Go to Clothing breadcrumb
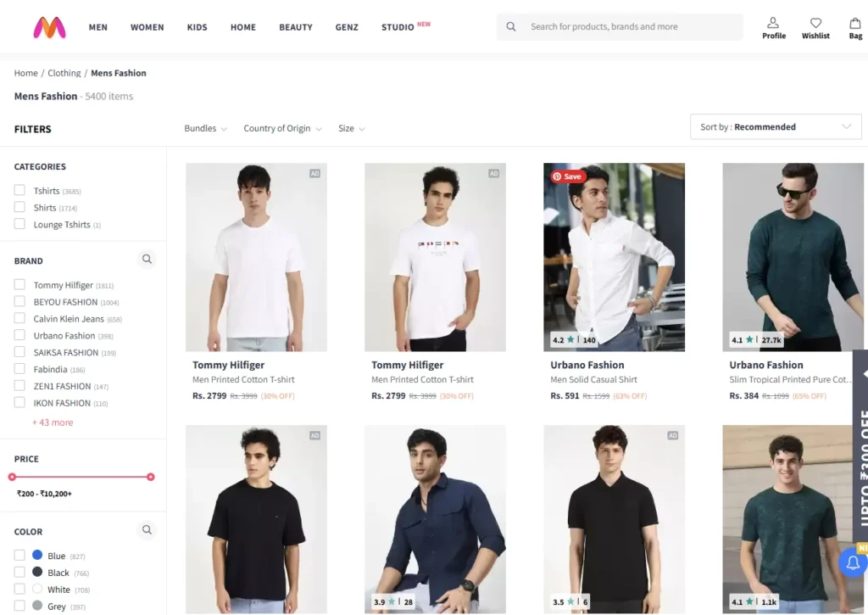The height and width of the screenshot is (615, 868). tap(64, 73)
